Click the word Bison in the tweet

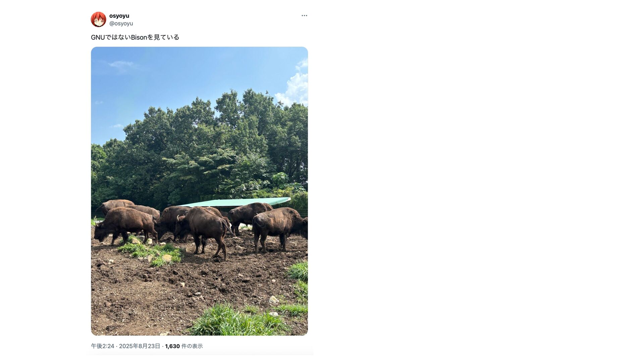click(139, 37)
